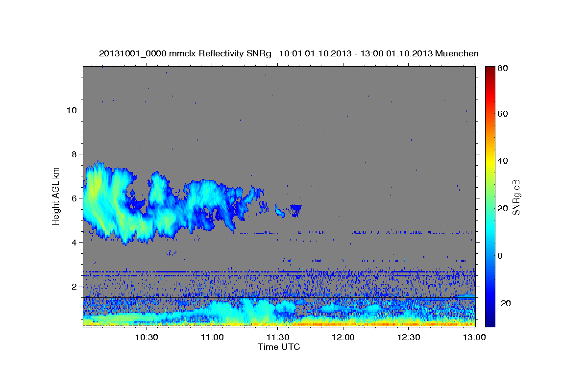Click the plot title text
588x392 pixels.
coord(289,53)
